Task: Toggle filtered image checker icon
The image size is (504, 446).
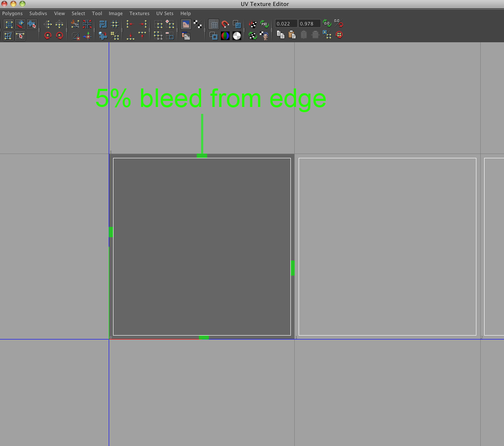Action: click(x=198, y=24)
